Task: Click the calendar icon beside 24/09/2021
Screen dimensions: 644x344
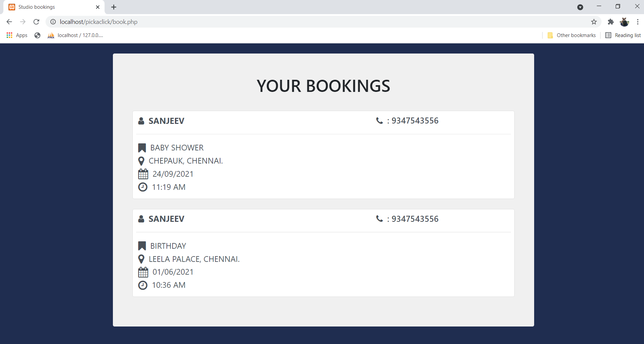Action: click(143, 174)
